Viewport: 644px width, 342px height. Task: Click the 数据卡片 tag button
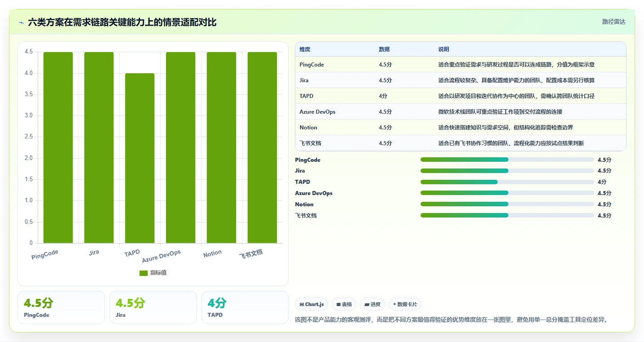[x=405, y=304]
